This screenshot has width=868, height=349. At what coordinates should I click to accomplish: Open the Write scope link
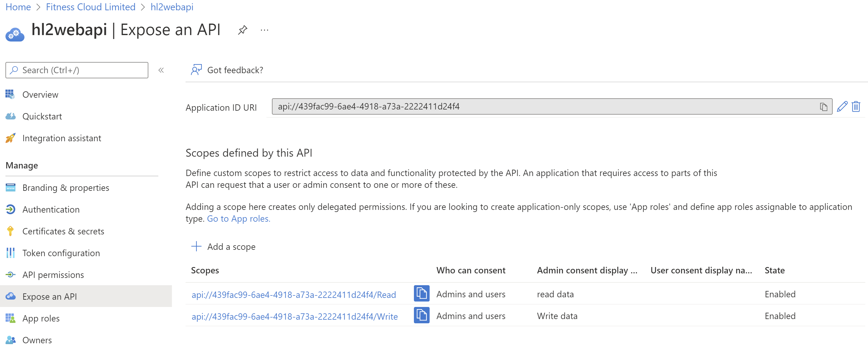point(295,316)
